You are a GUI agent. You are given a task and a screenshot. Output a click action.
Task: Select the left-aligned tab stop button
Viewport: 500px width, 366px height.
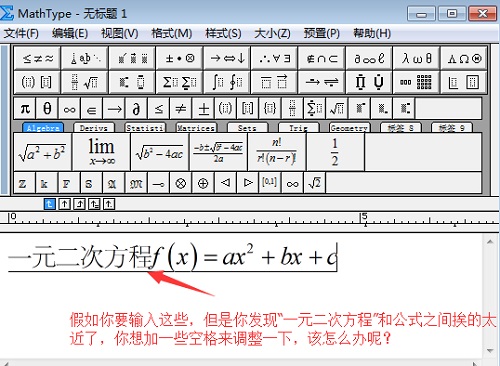[50, 204]
